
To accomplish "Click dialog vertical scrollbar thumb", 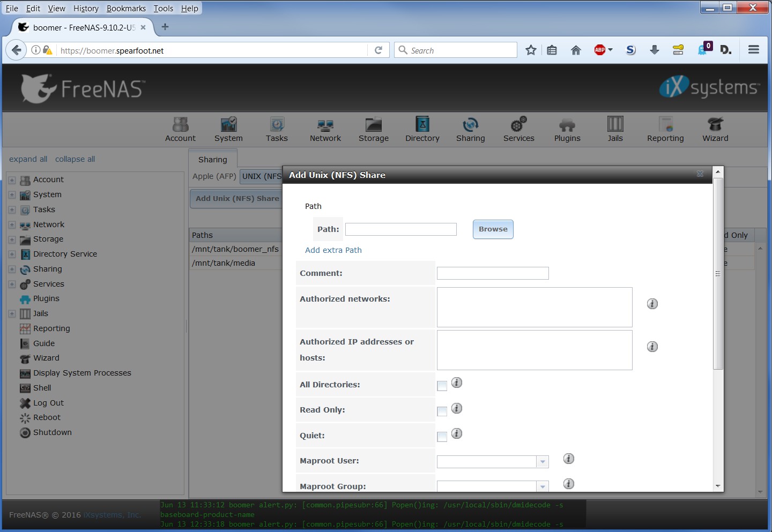I will (x=718, y=274).
